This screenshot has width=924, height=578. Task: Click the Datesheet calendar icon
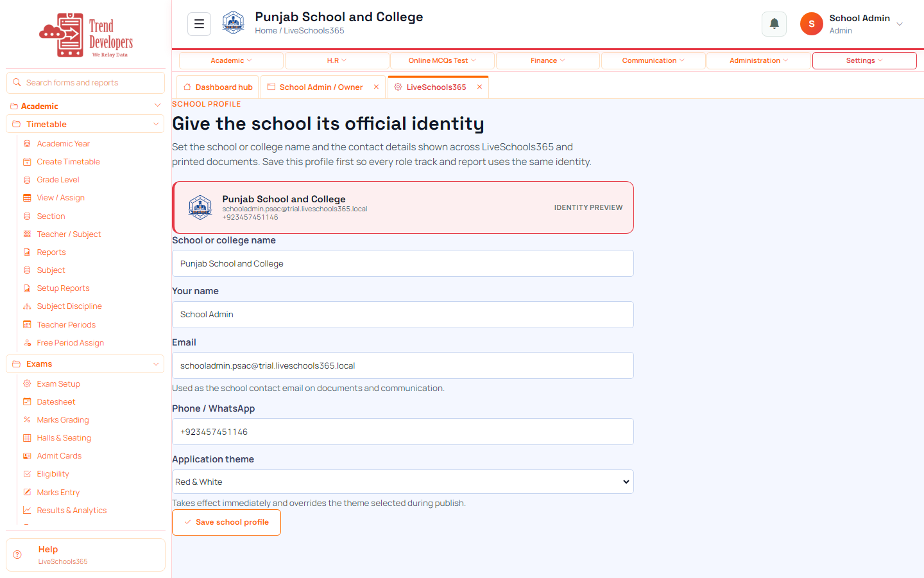(27, 402)
